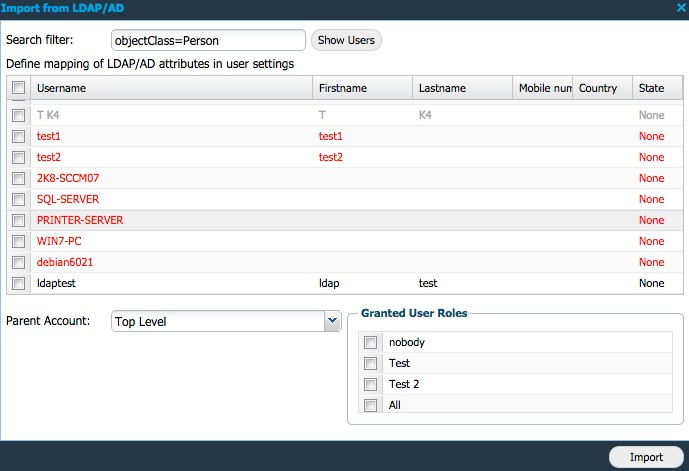Click the Import button

click(x=646, y=457)
